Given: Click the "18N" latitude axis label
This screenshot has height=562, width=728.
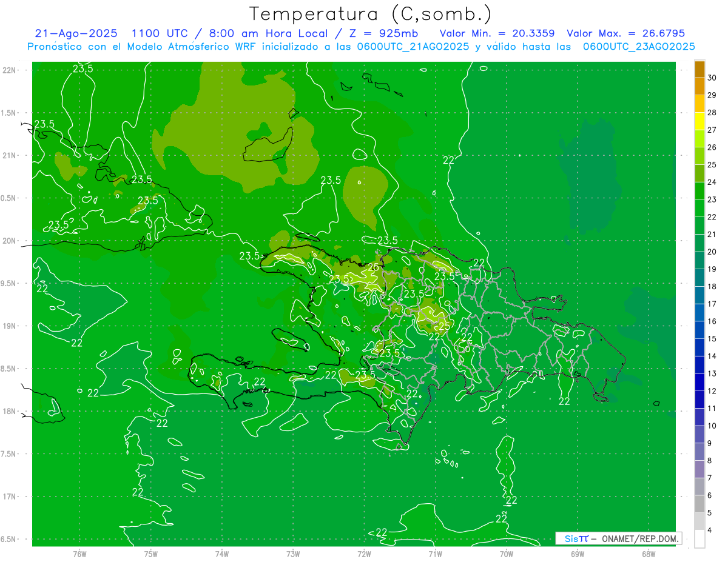Looking at the screenshot, I should point(8,411).
